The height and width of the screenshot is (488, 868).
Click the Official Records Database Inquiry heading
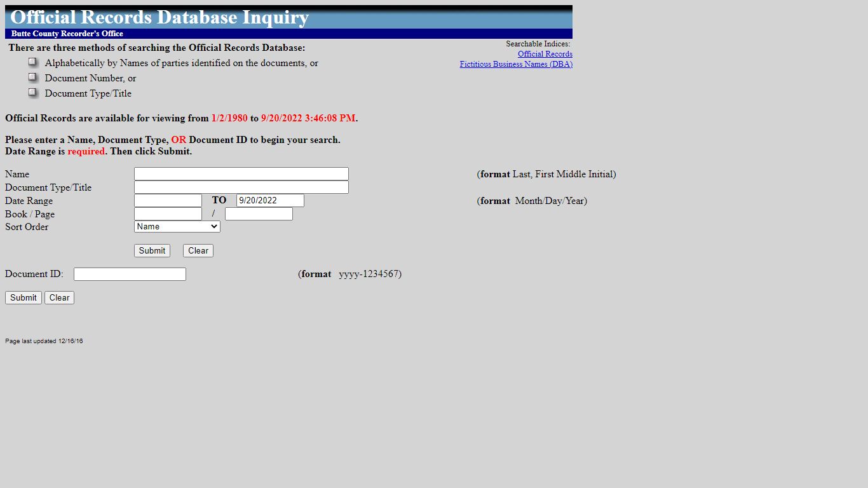[x=160, y=17]
